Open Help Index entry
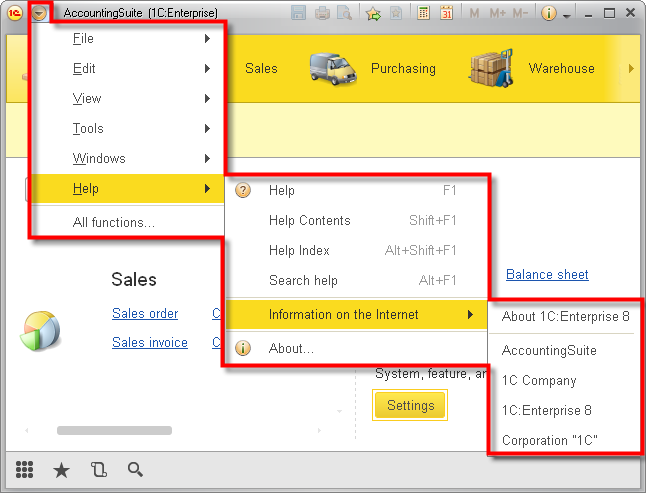This screenshot has width=646, height=493. click(356, 250)
